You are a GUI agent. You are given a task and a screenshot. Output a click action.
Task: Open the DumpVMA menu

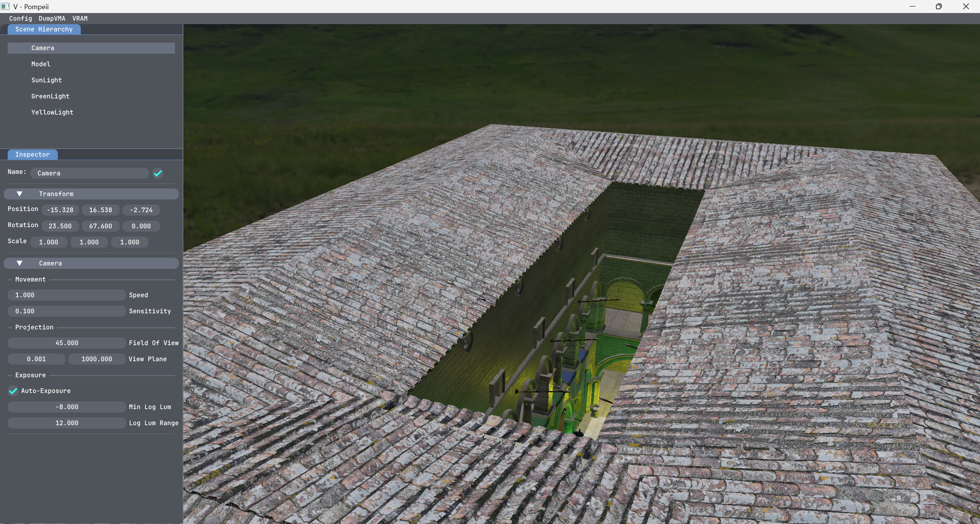[52, 18]
